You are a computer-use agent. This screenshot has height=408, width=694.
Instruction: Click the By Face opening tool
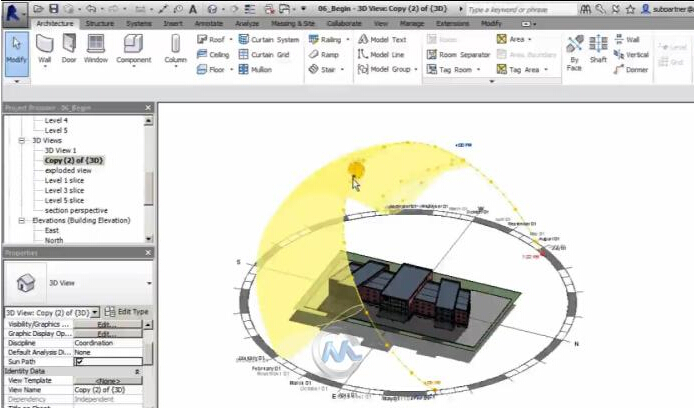point(575,47)
